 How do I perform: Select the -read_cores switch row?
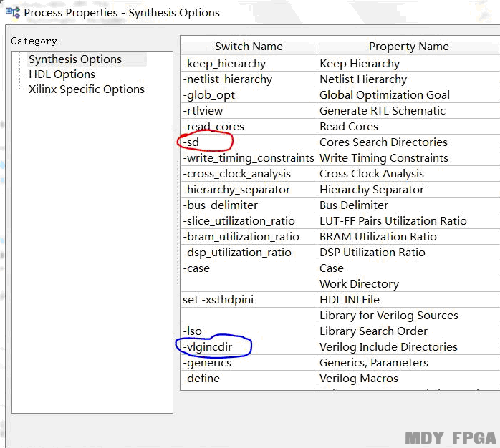click(x=213, y=127)
